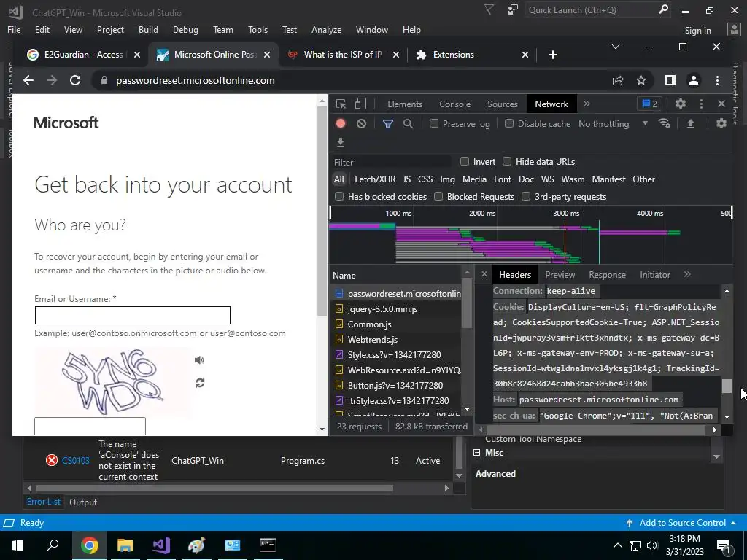
Task: Focus the captcha characters text box
Action: 90,426
